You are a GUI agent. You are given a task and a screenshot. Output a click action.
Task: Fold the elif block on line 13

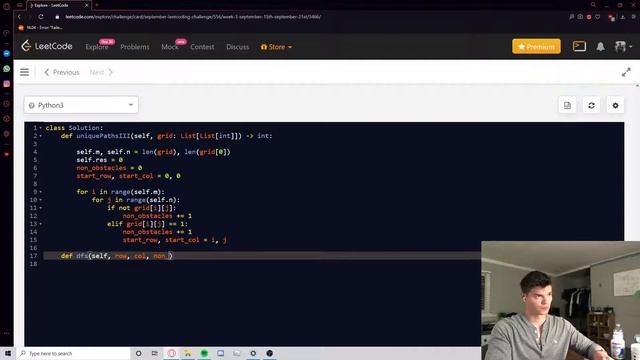click(x=41, y=224)
